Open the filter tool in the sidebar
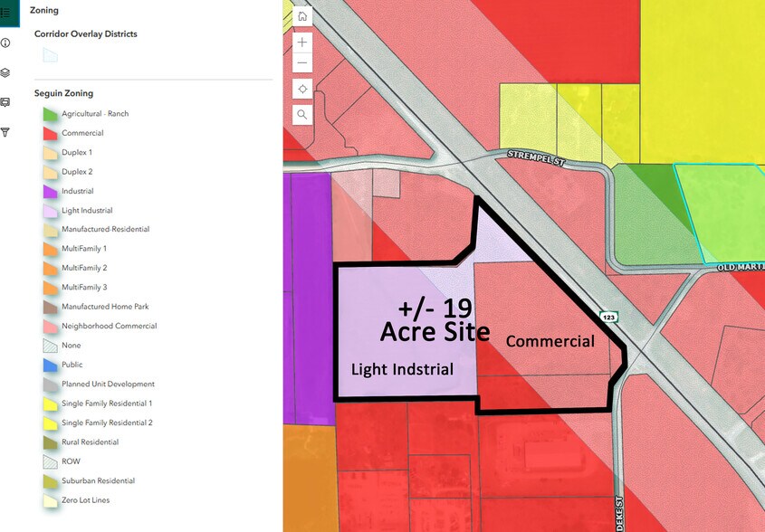 click(7, 132)
